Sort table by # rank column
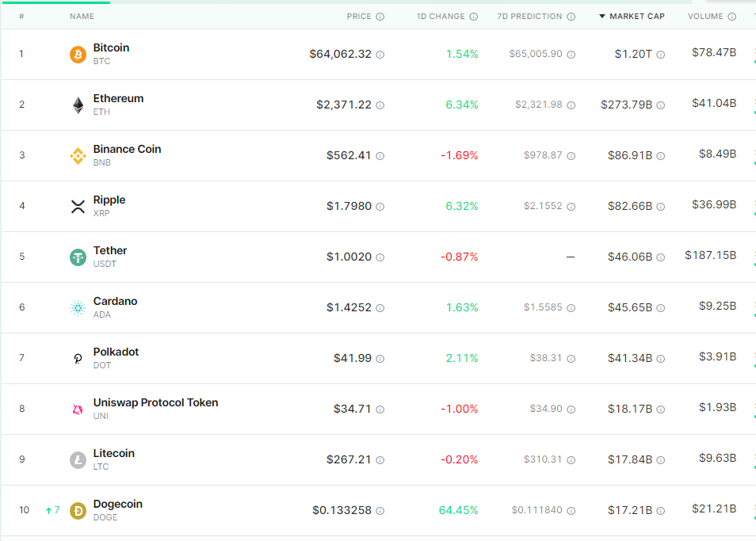 (x=21, y=17)
